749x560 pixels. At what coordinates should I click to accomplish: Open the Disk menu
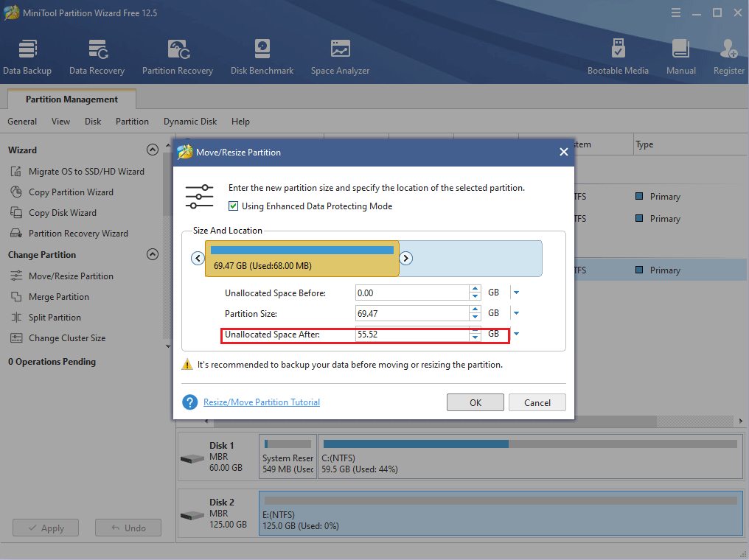93,122
